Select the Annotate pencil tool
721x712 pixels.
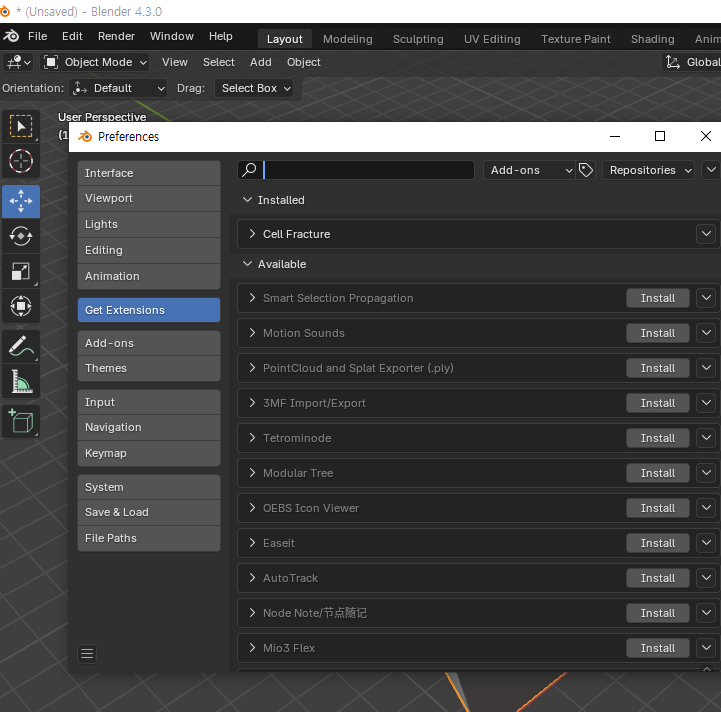21,346
